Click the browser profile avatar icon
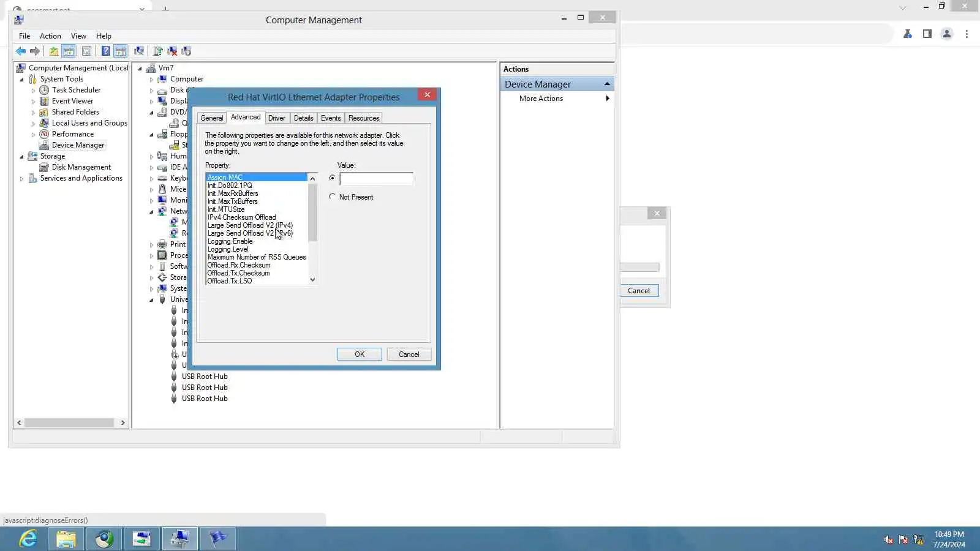 click(947, 34)
